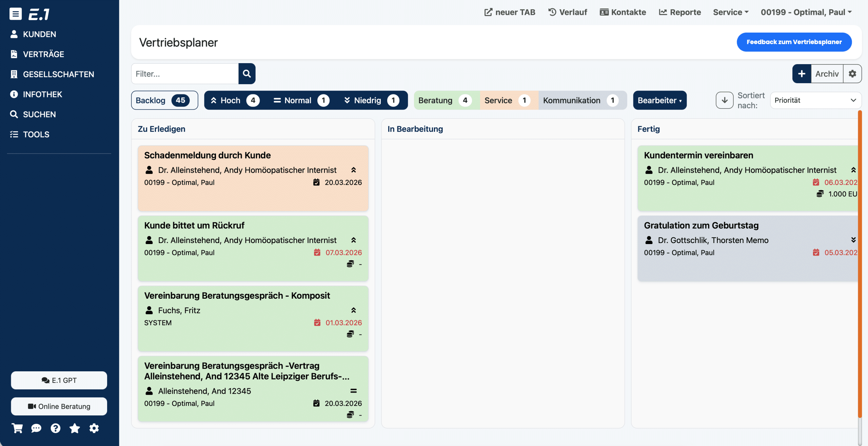Reverse sort direction with the arrow-down button
868x446 pixels.
[x=725, y=100]
